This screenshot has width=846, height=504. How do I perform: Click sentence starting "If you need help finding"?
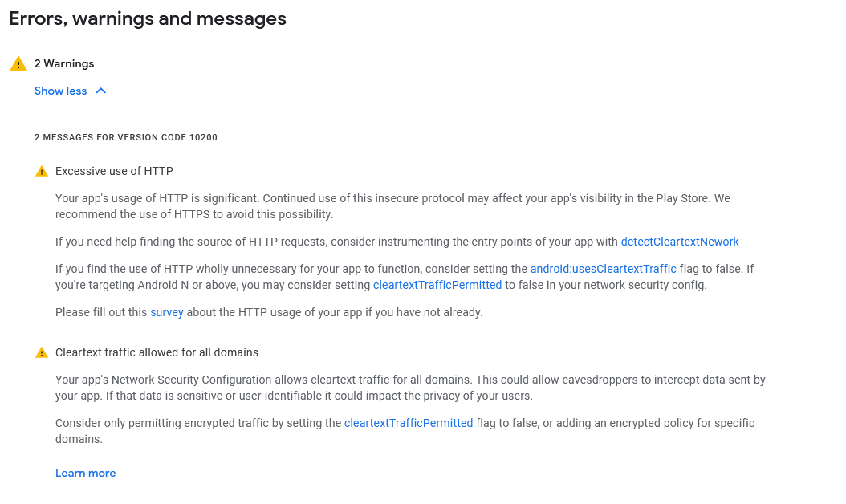point(337,242)
